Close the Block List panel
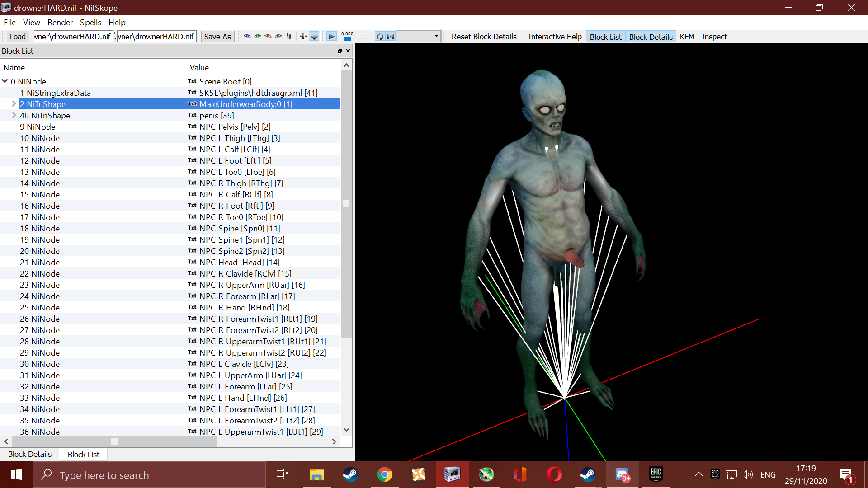The width and height of the screenshot is (868, 488). click(x=348, y=51)
